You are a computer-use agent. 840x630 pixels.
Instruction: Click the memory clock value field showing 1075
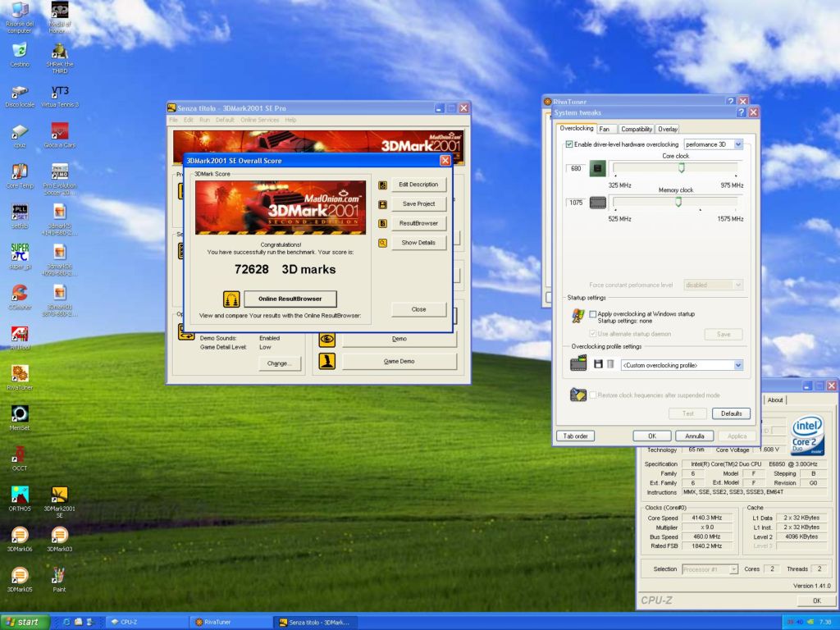[576, 203]
